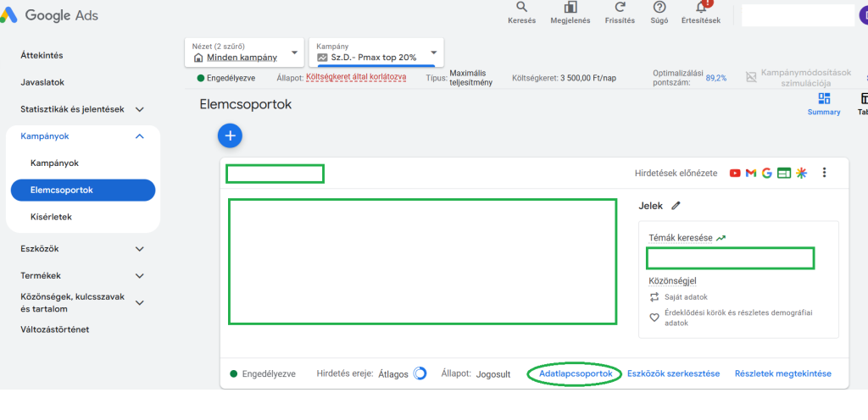Click the Keresés search icon

(521, 8)
